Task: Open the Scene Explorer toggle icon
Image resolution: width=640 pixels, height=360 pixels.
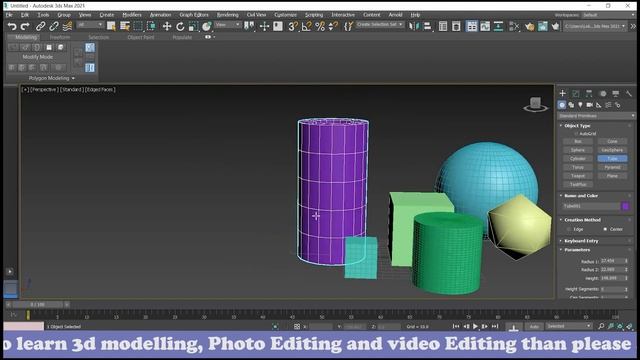Action: pos(443,27)
